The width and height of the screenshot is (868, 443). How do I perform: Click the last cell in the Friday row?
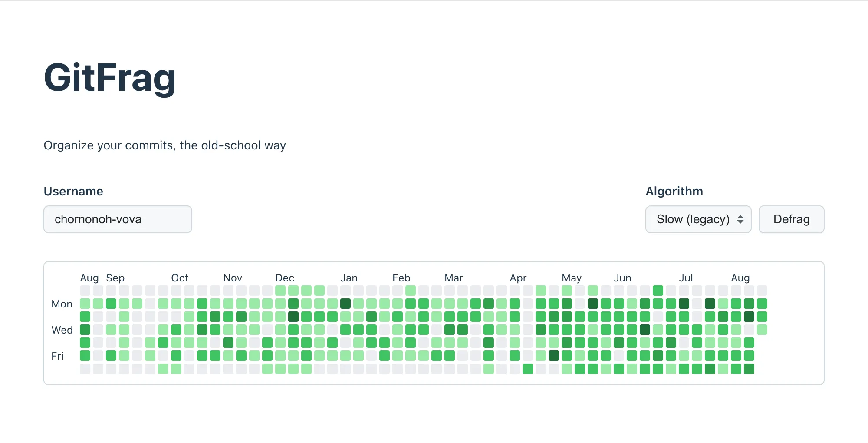pyautogui.click(x=749, y=356)
